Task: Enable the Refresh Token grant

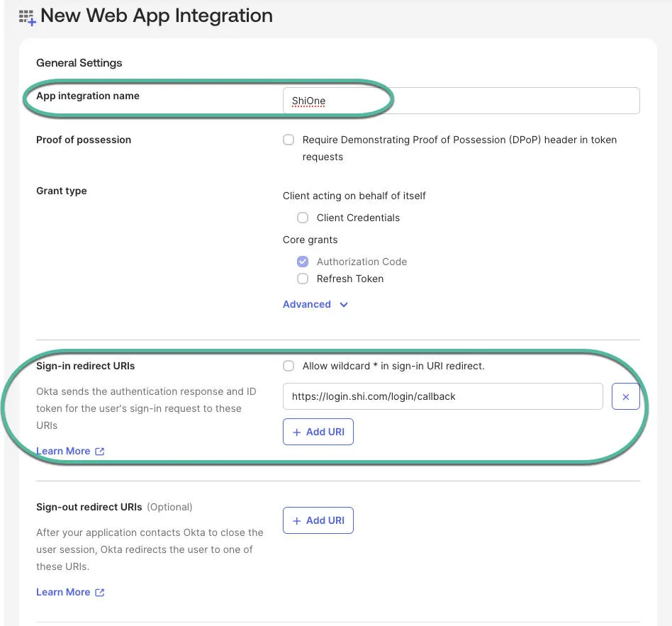Action: pos(303,279)
